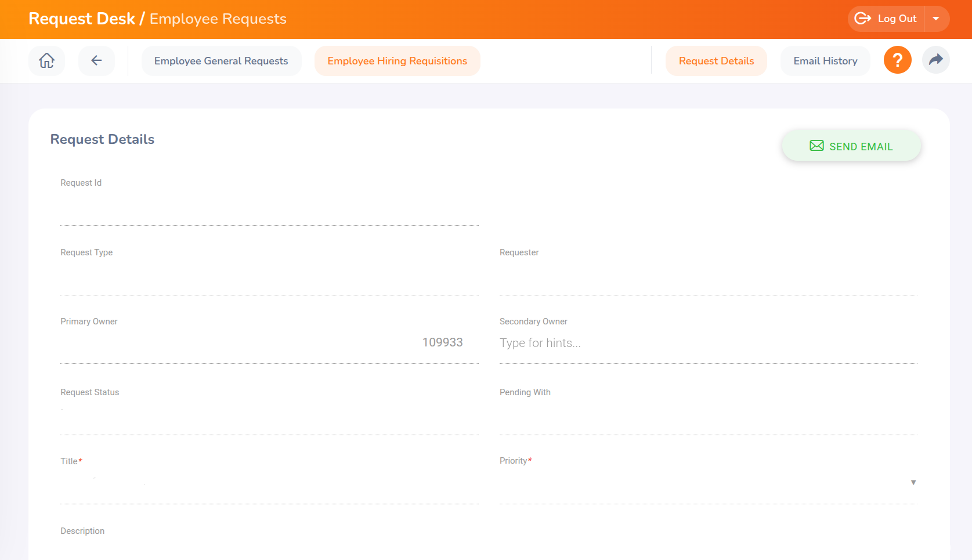Click the Request Desk header title

82,19
